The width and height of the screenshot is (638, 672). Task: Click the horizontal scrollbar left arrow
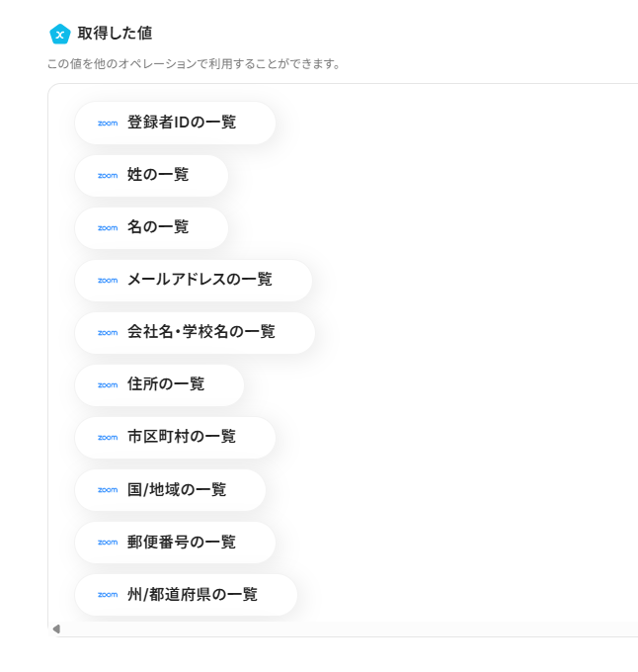pyautogui.click(x=56, y=630)
